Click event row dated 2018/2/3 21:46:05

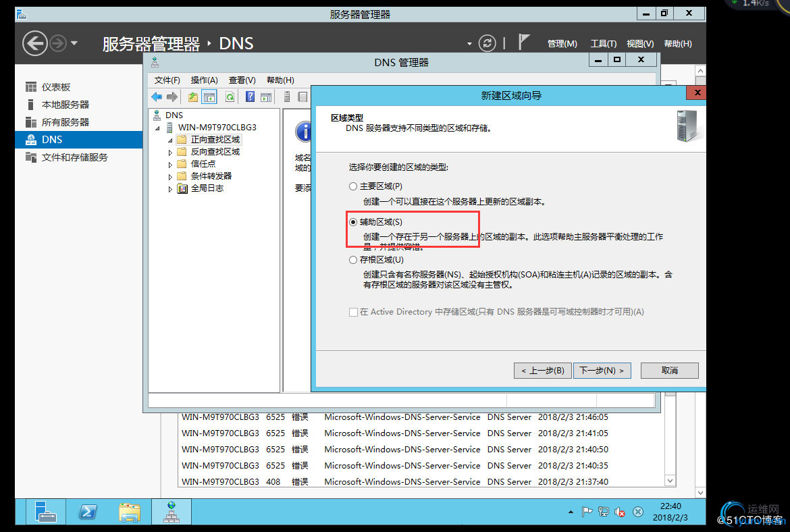[421, 417]
